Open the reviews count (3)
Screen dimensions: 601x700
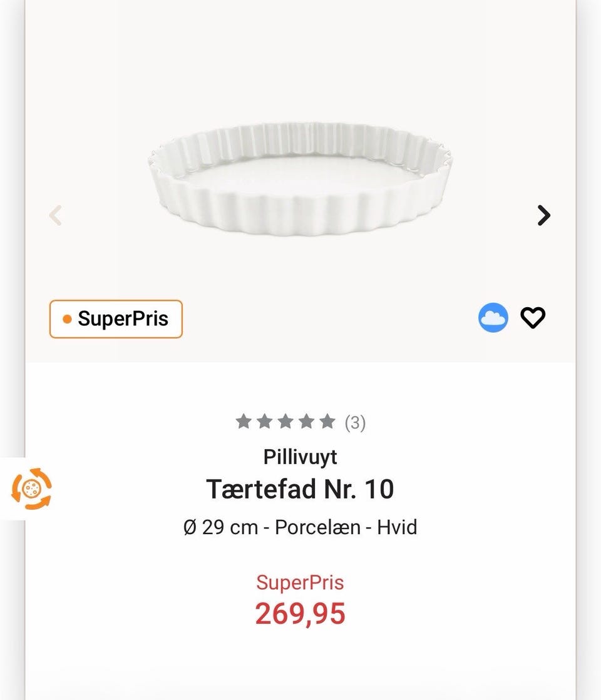pos(355,422)
